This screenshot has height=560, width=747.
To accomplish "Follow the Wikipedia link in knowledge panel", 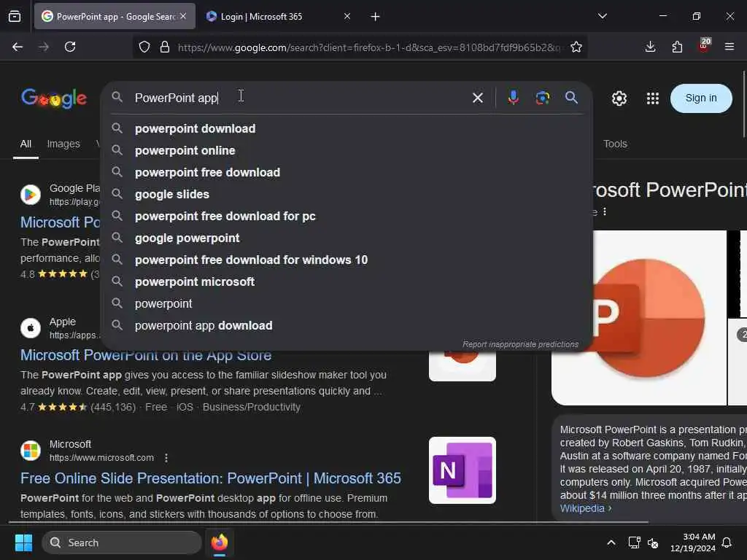I will pyautogui.click(x=586, y=508).
